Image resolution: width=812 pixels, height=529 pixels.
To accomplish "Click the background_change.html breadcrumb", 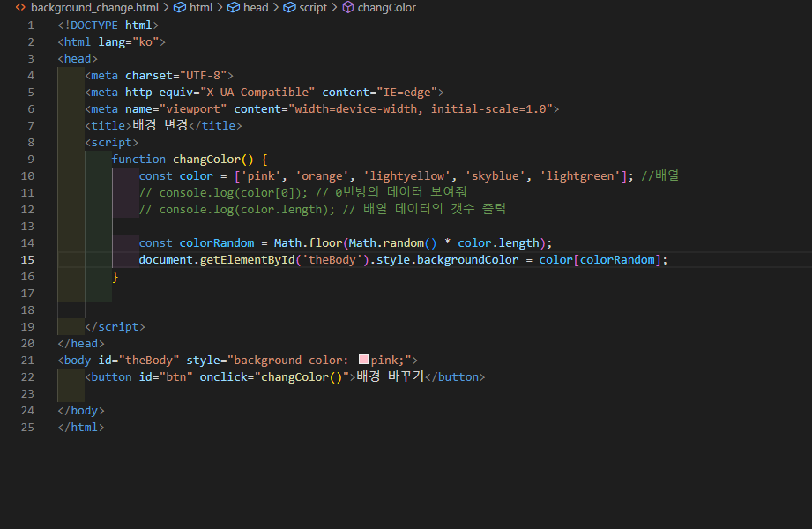I will tap(94, 8).
